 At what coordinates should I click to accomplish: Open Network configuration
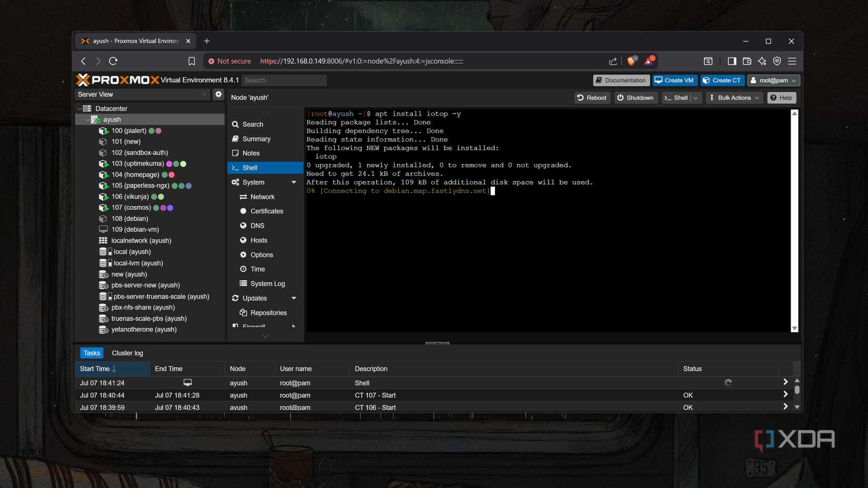coord(262,196)
